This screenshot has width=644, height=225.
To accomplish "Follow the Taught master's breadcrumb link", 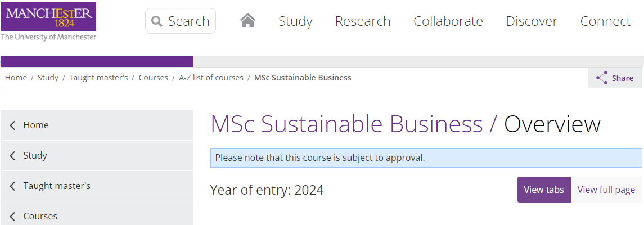I will click(x=98, y=78).
